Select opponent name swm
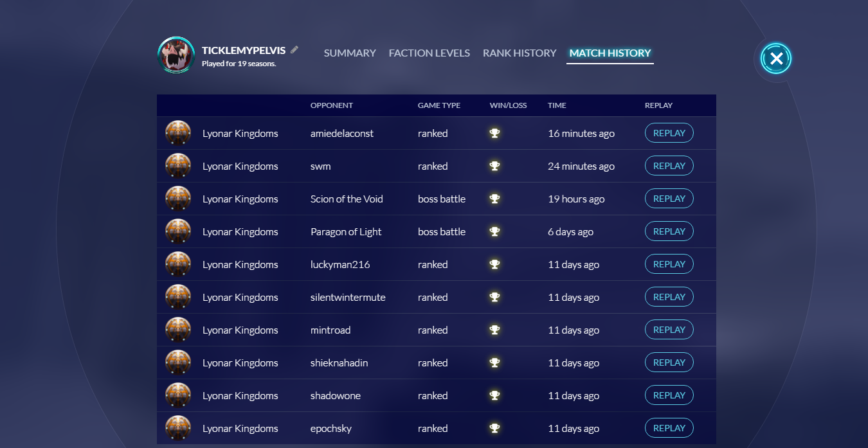Image resolution: width=868 pixels, height=448 pixels. 321,166
